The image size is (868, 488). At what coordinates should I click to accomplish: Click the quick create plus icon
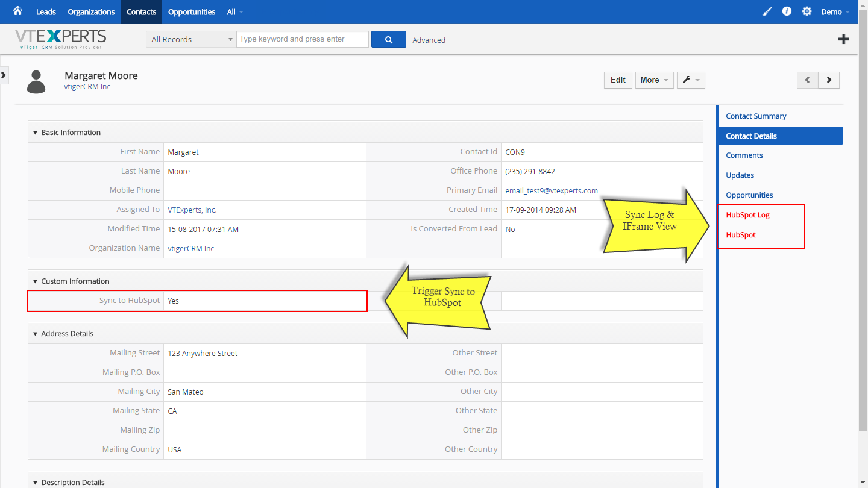pos(843,39)
